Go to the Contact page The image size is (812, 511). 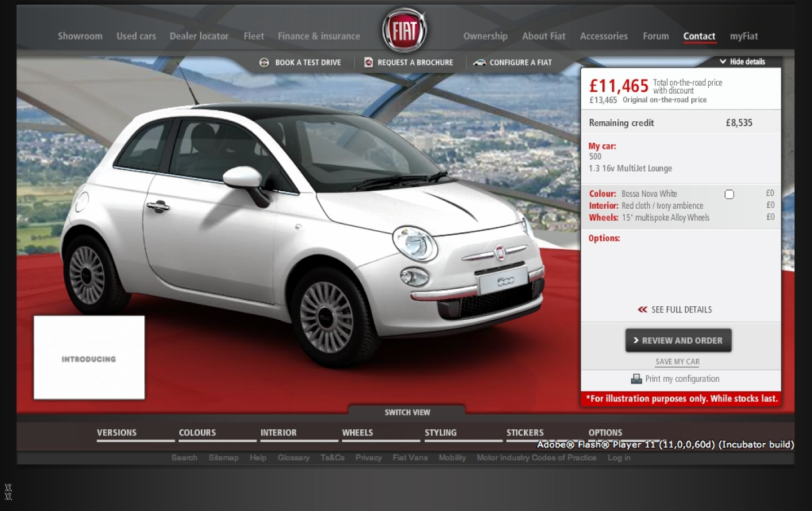tap(699, 36)
